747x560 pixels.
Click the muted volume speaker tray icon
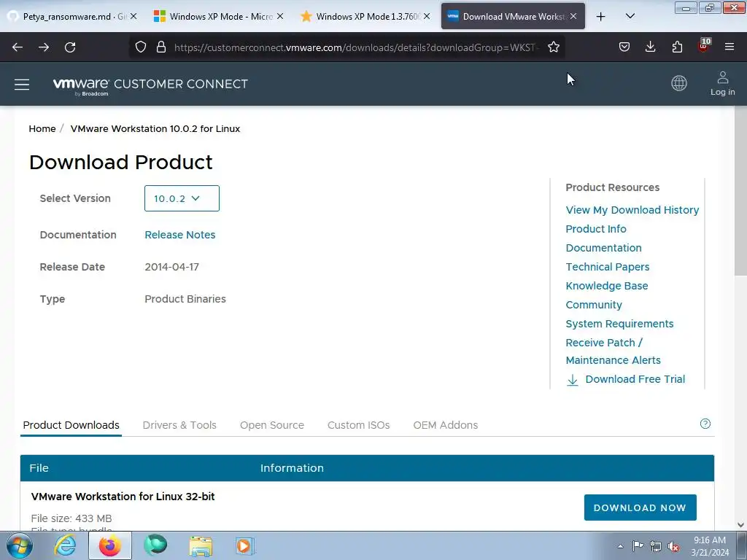tap(673, 547)
